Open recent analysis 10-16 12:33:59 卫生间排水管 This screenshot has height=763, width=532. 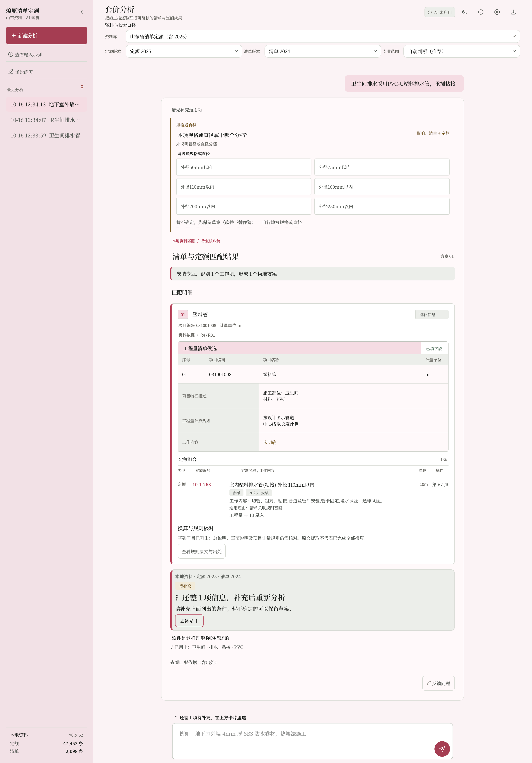(x=47, y=136)
